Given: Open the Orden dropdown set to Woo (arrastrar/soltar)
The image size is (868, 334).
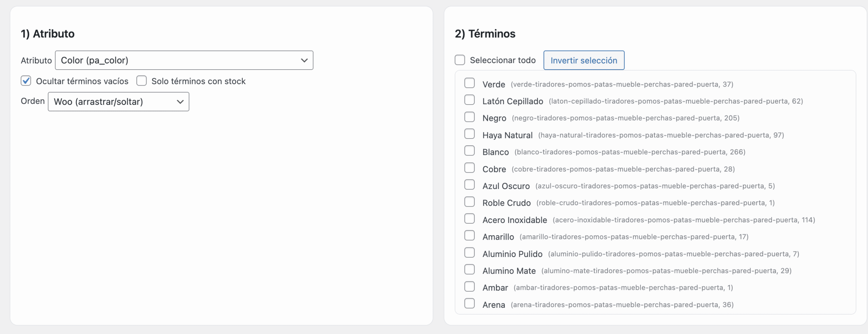Looking at the screenshot, I should point(118,102).
